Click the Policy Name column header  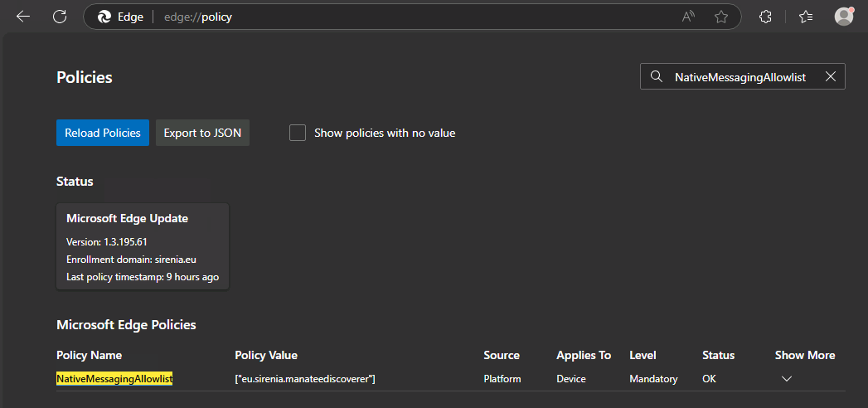90,356
